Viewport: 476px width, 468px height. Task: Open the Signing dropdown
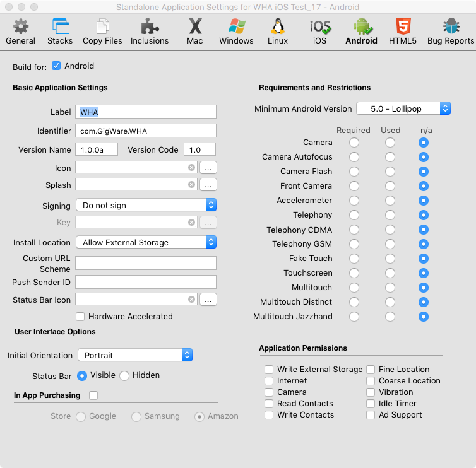click(146, 206)
